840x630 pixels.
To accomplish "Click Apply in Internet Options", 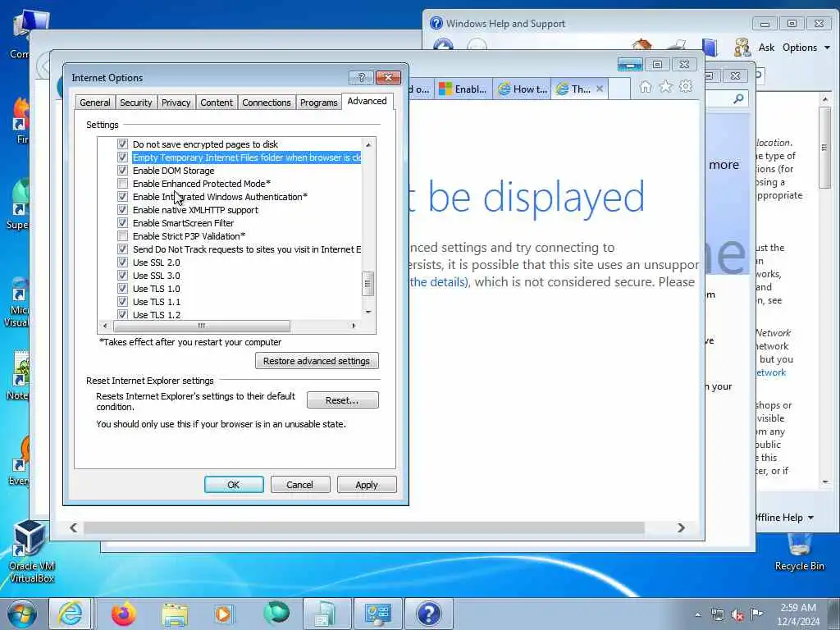I will click(x=367, y=485).
